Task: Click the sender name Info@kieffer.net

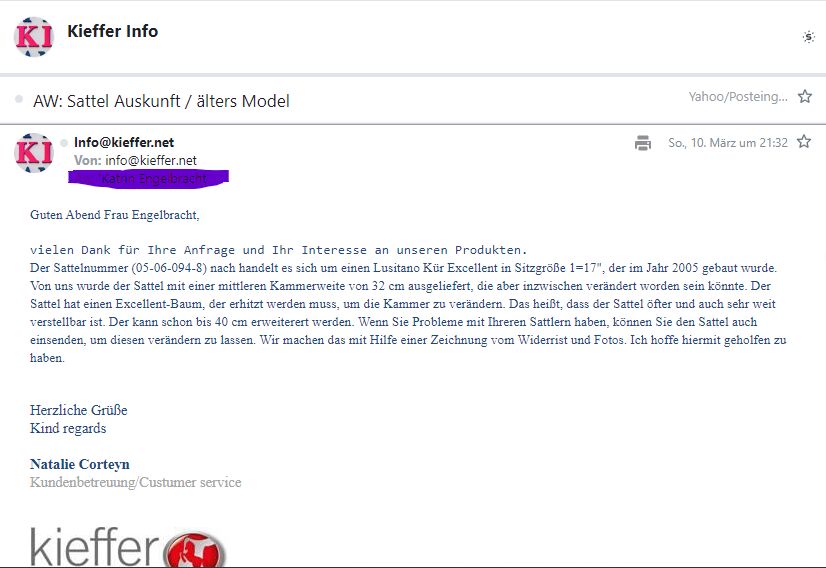Action: click(124, 143)
